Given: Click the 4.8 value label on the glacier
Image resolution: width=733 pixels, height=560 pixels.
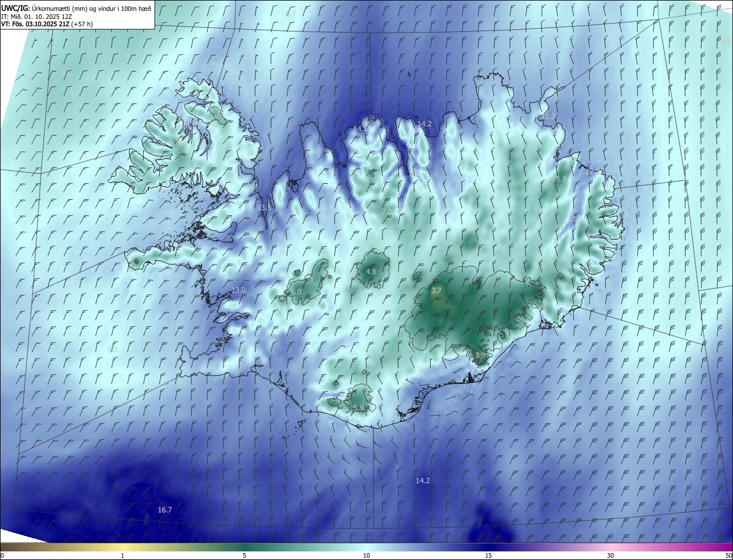Looking at the screenshot, I should click(371, 271).
